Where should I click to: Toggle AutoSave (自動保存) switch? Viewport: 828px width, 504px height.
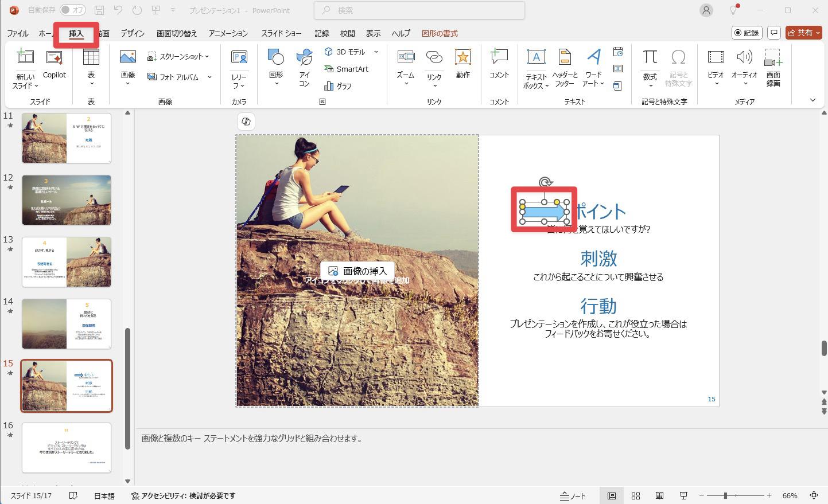73,10
